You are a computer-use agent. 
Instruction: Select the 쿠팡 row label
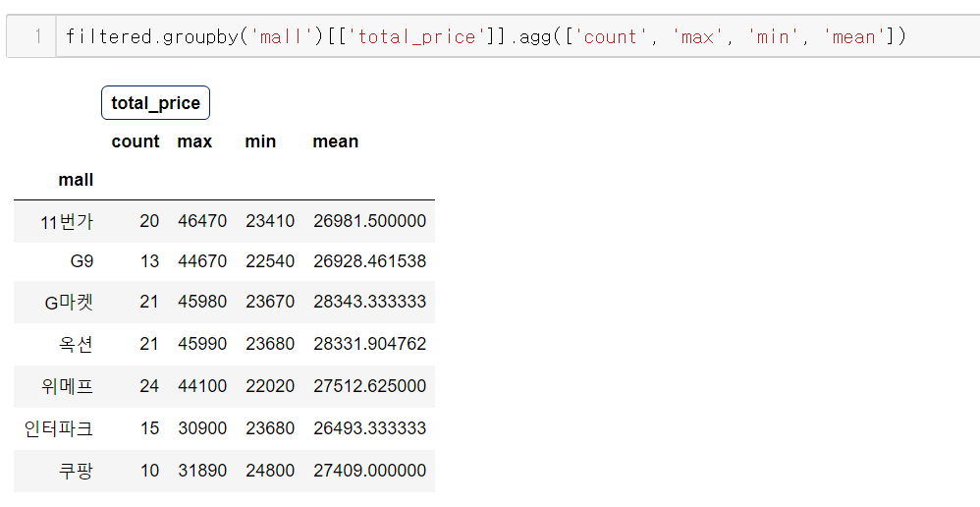point(77,471)
